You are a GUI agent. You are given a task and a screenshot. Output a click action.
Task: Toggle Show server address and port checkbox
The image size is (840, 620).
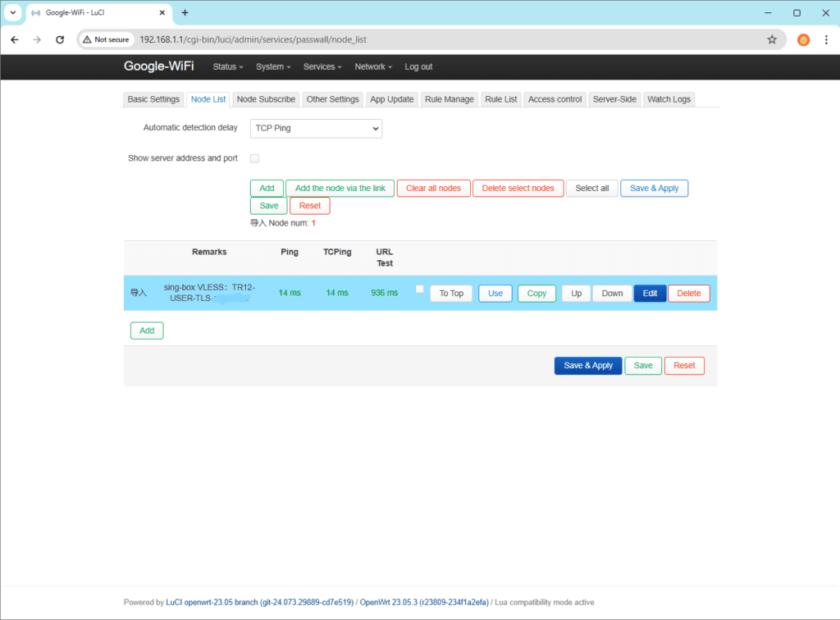[255, 158]
